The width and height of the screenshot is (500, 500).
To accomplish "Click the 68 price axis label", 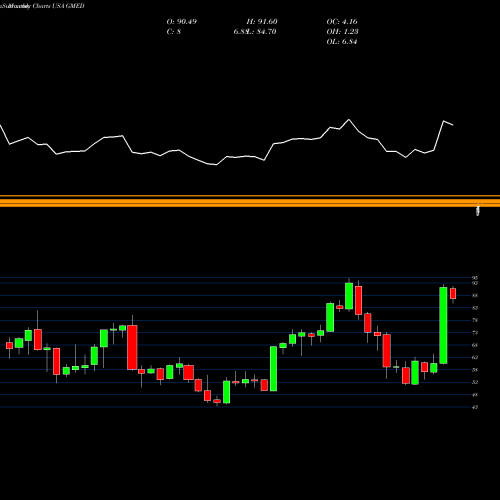I will pyautogui.click(x=475, y=345).
